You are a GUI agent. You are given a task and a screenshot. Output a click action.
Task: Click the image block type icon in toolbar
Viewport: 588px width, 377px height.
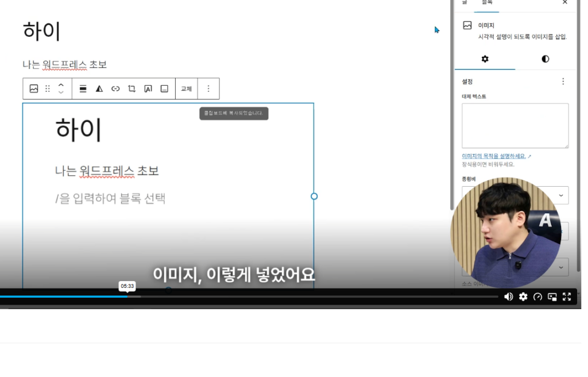click(34, 89)
